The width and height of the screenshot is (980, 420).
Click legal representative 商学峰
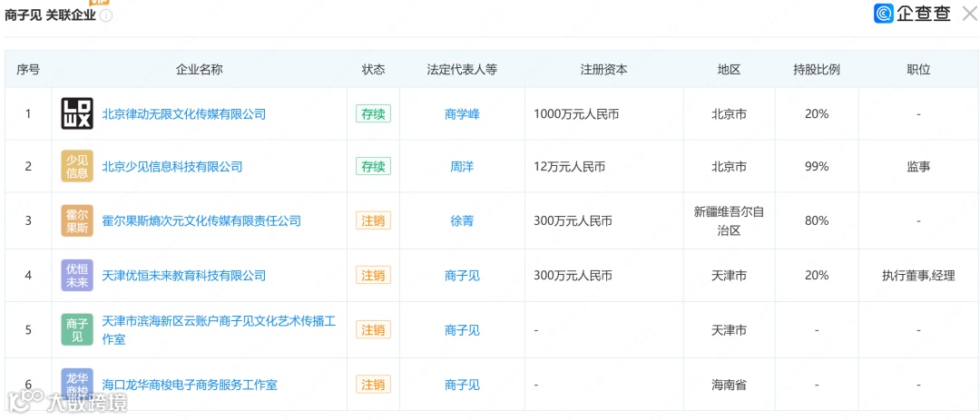pos(462,114)
